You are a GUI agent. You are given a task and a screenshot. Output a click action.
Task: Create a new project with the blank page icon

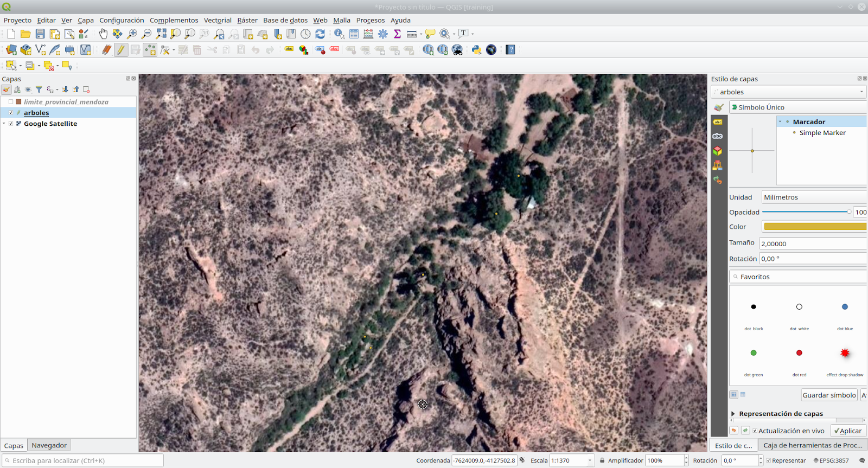(11, 34)
